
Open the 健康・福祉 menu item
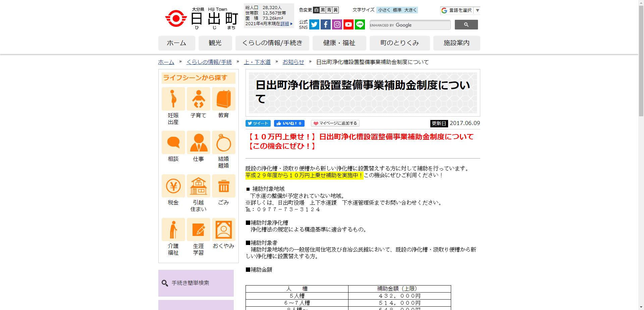click(339, 43)
